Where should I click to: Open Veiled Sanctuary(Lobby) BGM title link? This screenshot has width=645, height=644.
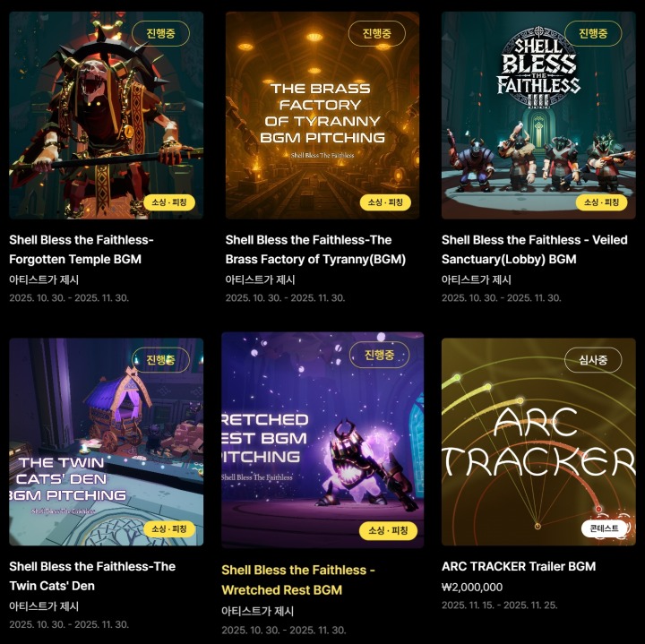534,250
